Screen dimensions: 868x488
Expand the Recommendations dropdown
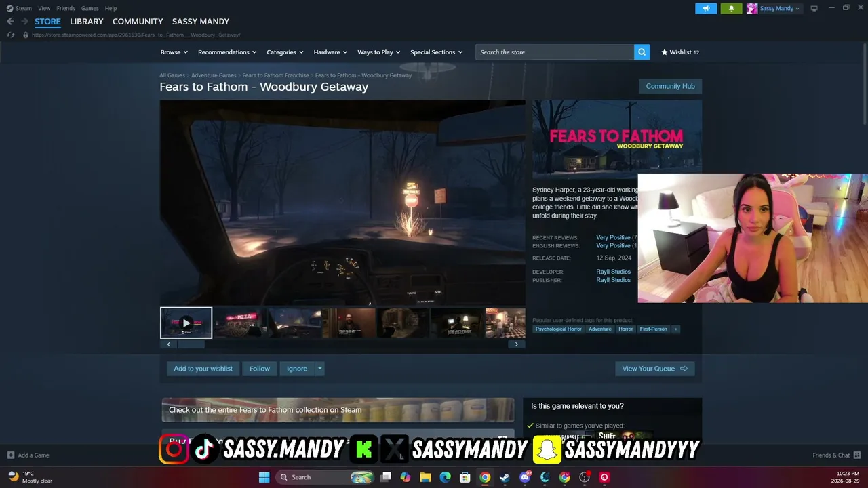(x=227, y=52)
